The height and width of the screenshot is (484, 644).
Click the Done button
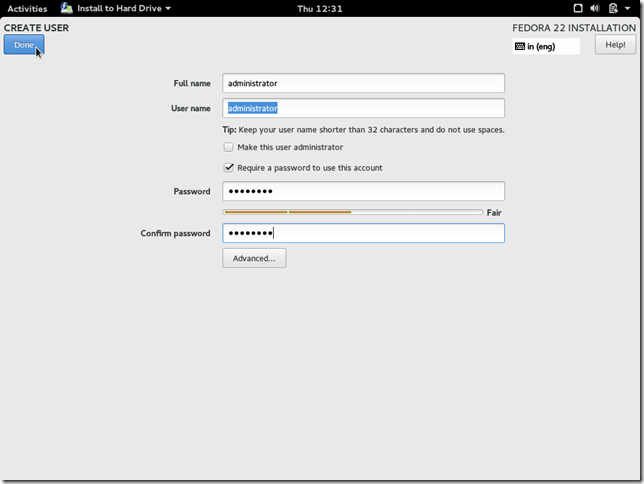coord(24,45)
